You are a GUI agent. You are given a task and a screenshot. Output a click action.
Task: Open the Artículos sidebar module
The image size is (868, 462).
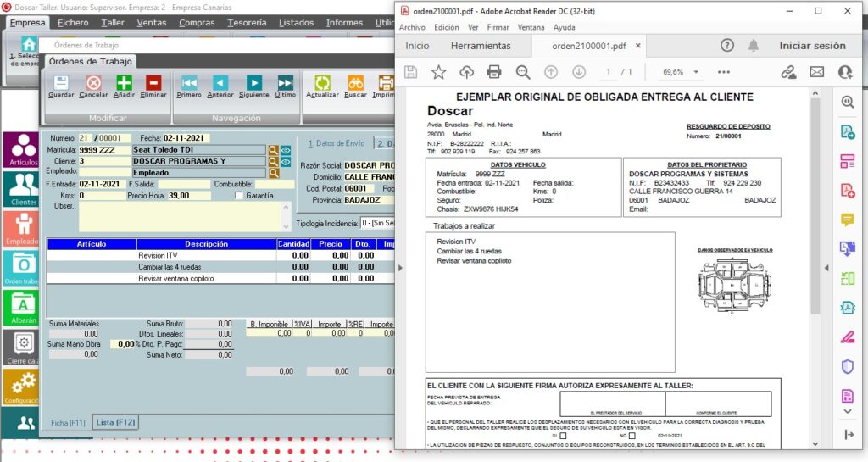pos(23,149)
